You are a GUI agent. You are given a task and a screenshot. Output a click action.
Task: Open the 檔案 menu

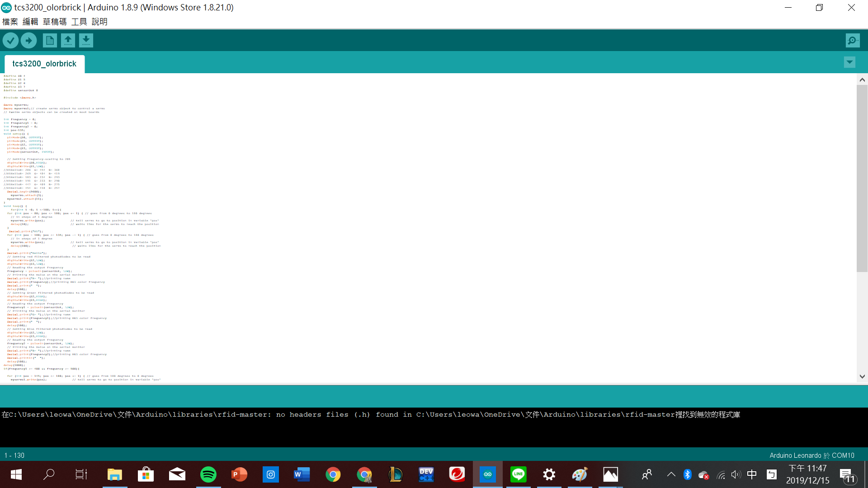10,22
